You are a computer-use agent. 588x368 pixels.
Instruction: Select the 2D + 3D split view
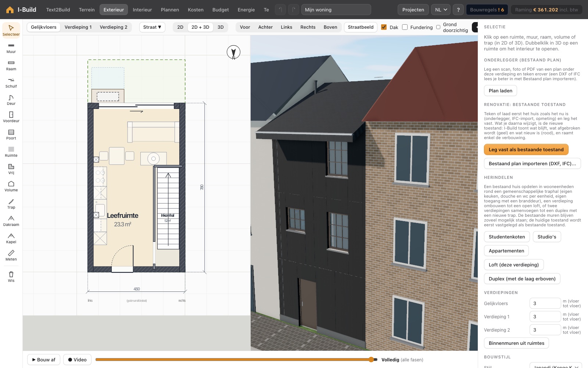[200, 27]
